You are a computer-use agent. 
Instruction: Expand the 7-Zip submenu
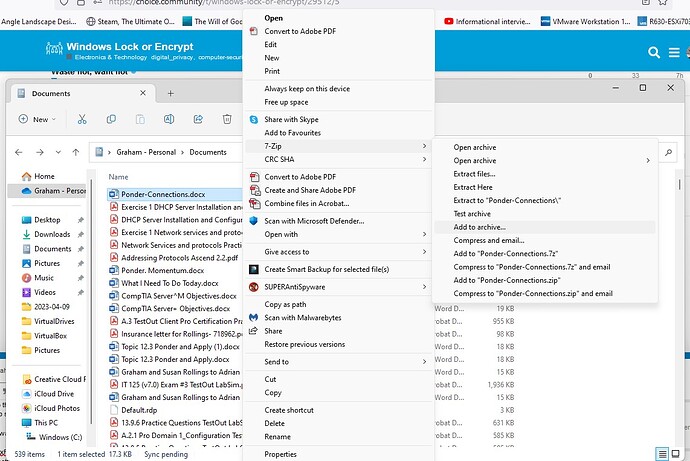pos(338,146)
